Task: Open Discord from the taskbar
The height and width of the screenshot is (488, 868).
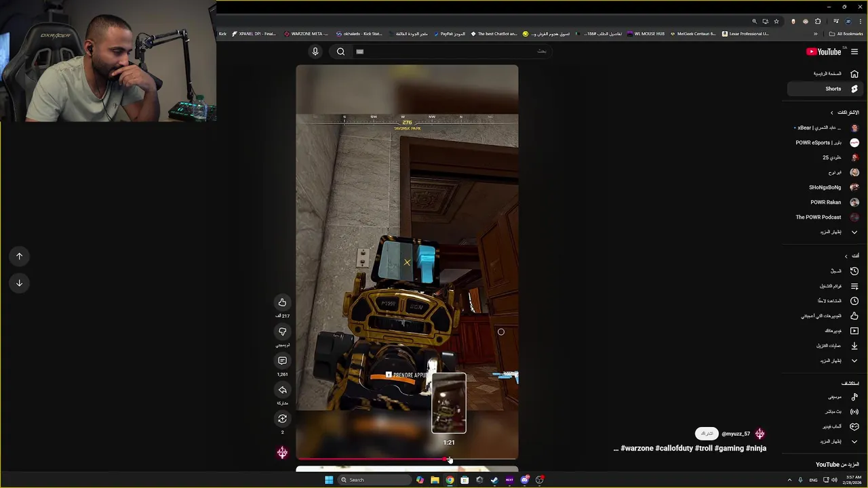Action: (x=524, y=480)
